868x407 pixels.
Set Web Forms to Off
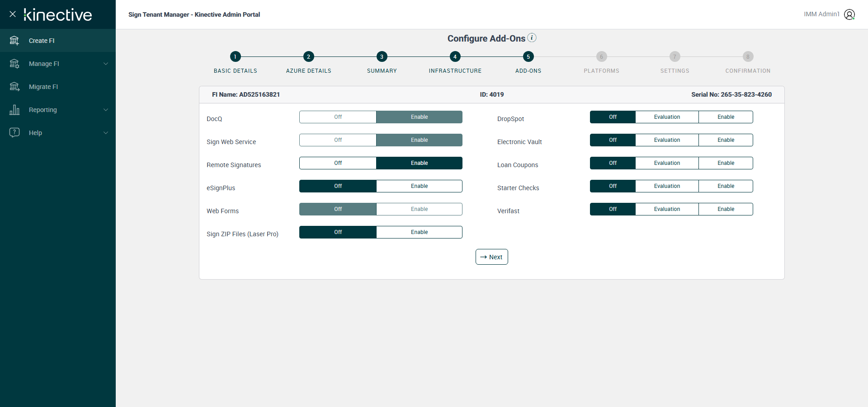pyautogui.click(x=338, y=209)
